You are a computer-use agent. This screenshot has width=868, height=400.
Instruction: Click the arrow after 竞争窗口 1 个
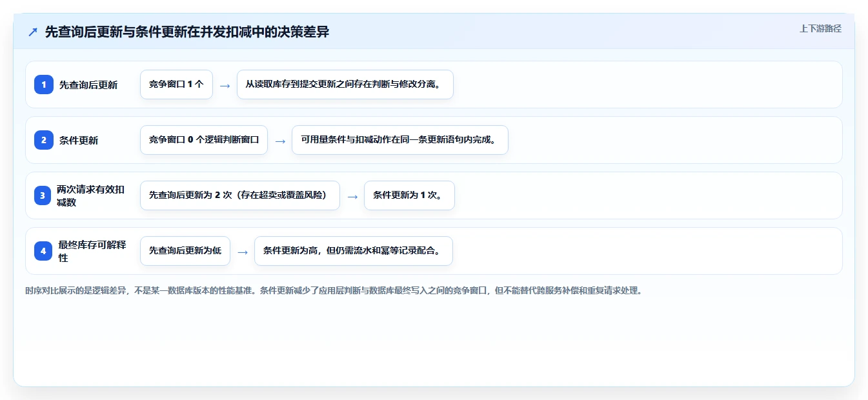225,85
